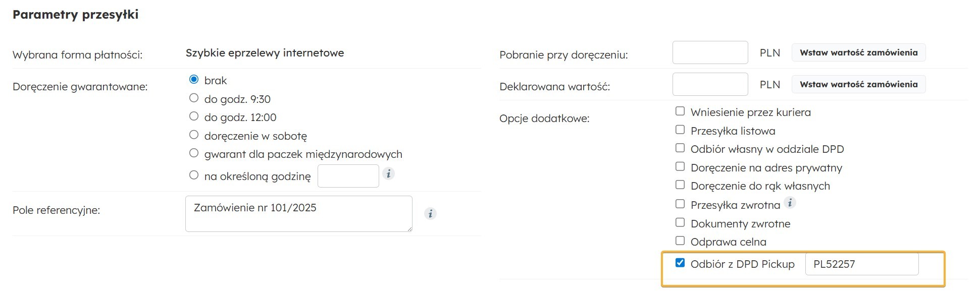Screen dimensions: 980x296
Task: Select 'na określoną godzinę' radio button
Action: tap(194, 175)
